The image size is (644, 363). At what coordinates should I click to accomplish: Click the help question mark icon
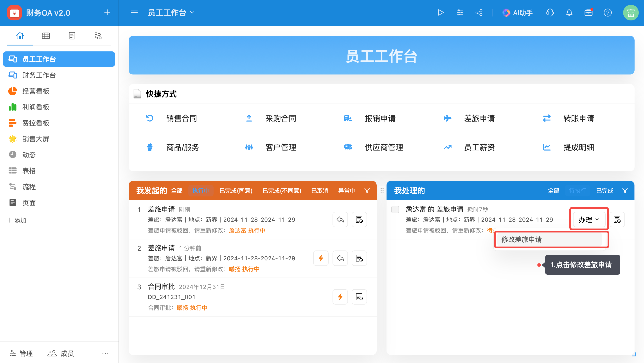[608, 13]
